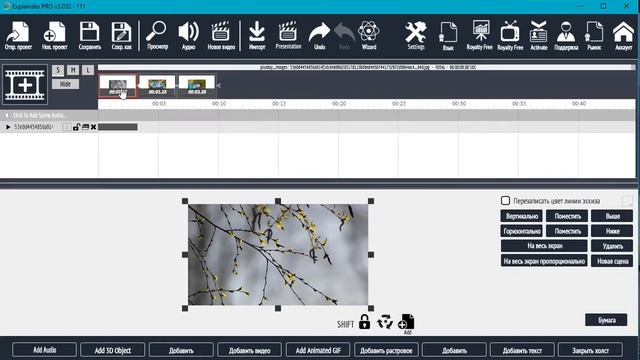The height and width of the screenshot is (360, 640).
Task: Click the Горизонтально button
Action: [x=521, y=231]
